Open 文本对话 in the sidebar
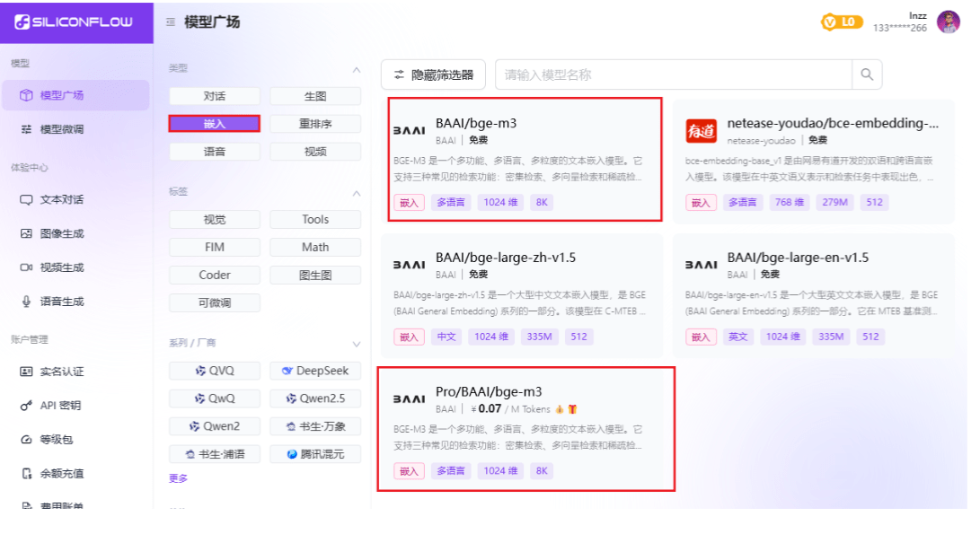Viewport: 980px width, 534px height. tap(61, 199)
